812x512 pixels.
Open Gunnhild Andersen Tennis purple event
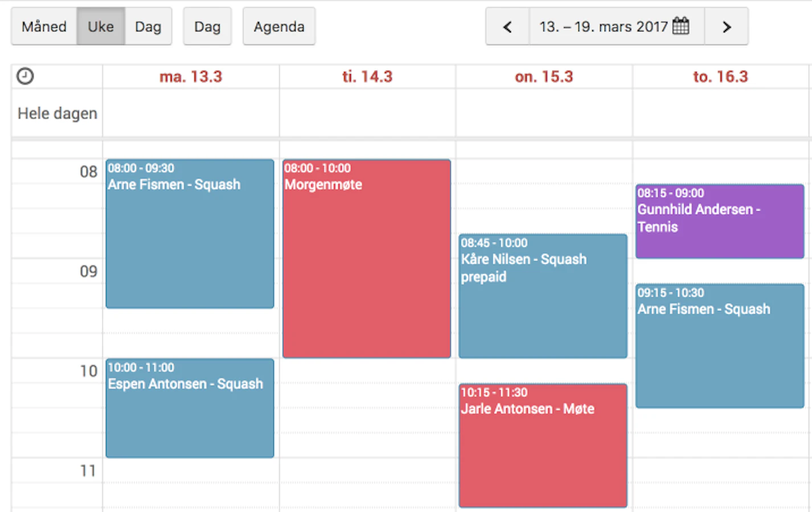tap(720, 221)
